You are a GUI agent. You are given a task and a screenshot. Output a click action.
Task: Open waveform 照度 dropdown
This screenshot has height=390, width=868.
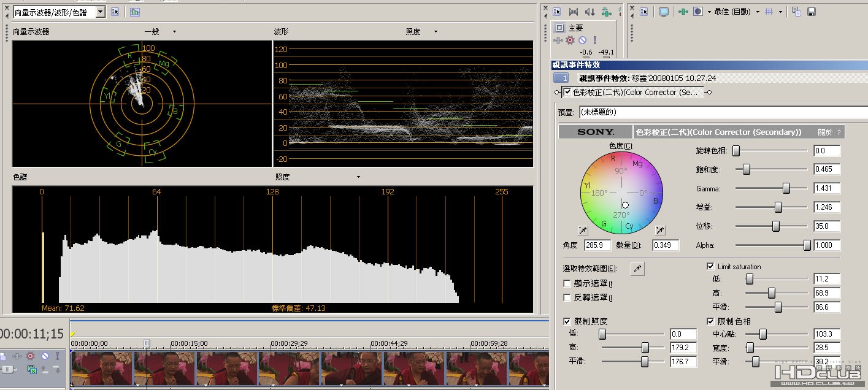click(421, 31)
